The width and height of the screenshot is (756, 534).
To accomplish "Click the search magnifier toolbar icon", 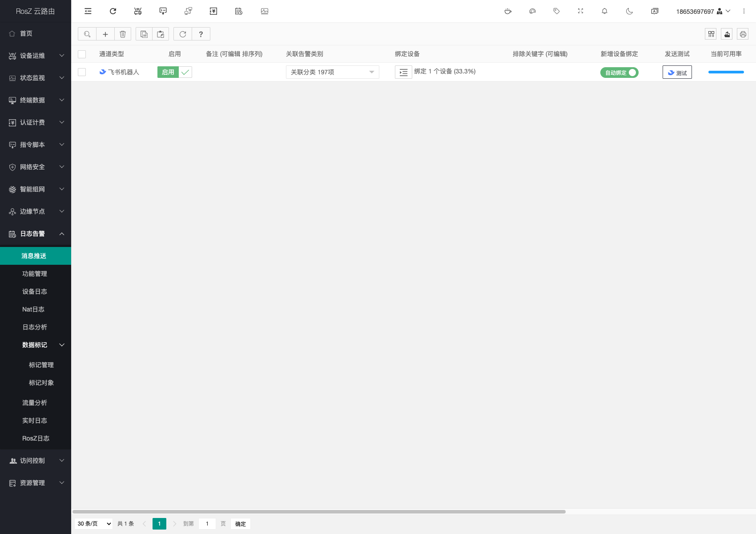I will click(87, 34).
